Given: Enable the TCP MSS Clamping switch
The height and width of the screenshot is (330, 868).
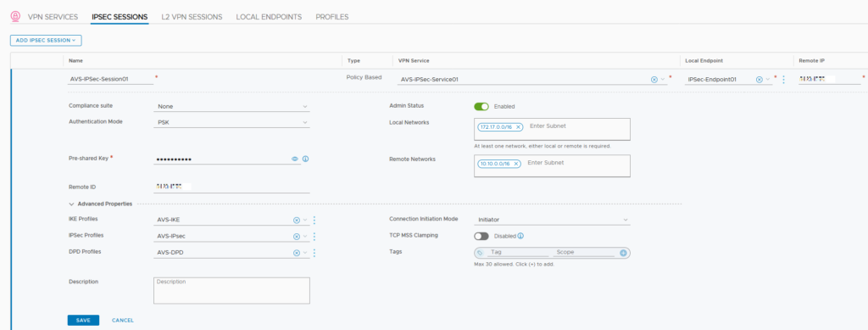Looking at the screenshot, I should [x=481, y=236].
